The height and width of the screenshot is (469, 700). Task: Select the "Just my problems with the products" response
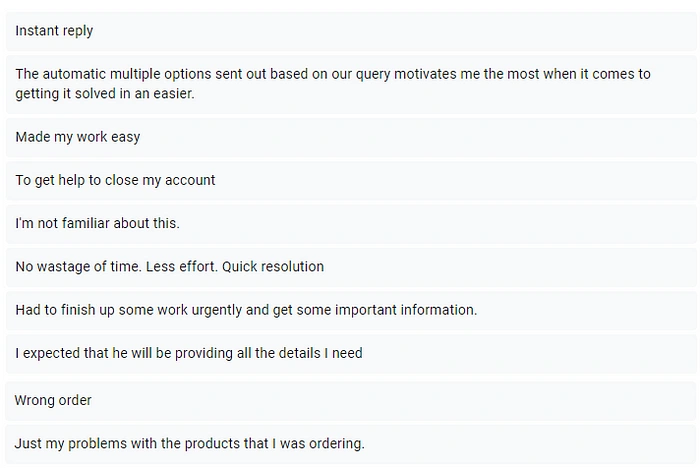point(351,444)
